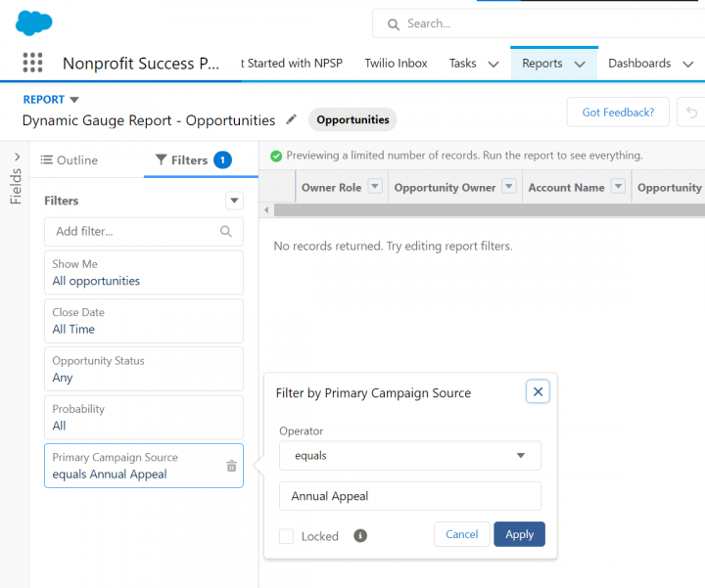Open Owner Role column dropdown menu

point(375,187)
